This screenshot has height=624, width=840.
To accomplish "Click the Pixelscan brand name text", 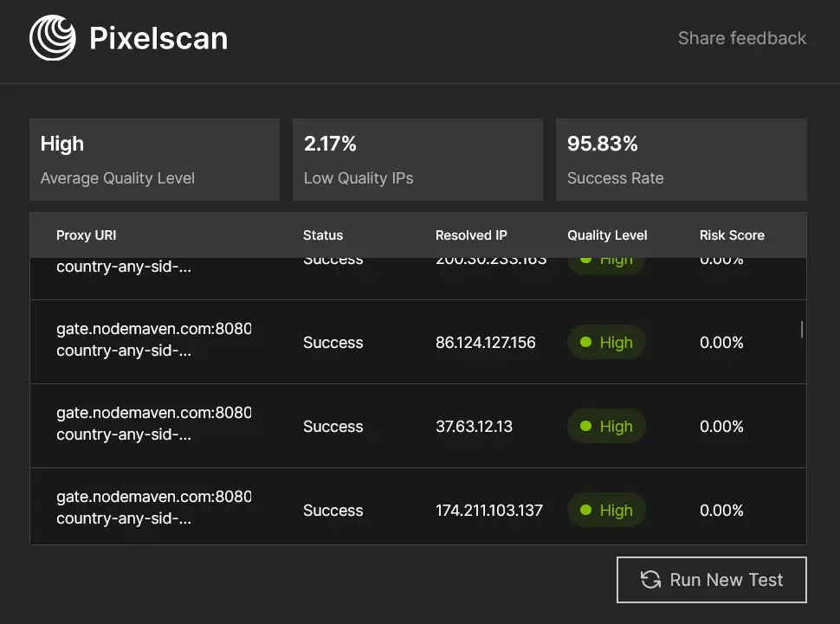I will pos(158,39).
